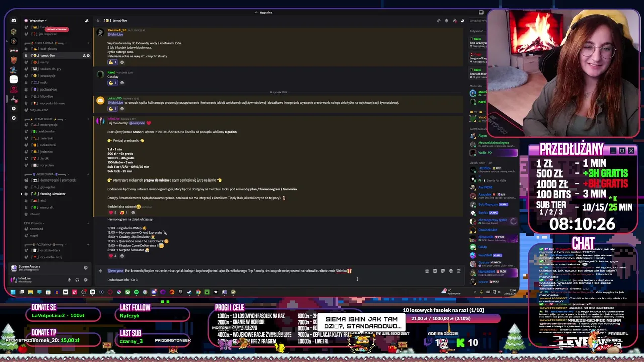
Task: Click the thumbs-up reaction under Cosplay message
Action: pyautogui.click(x=112, y=83)
